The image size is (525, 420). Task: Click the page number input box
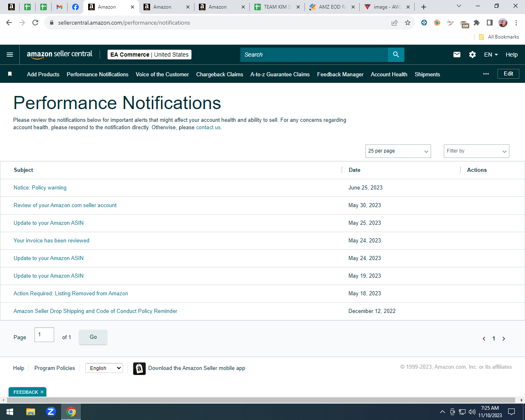(x=44, y=335)
